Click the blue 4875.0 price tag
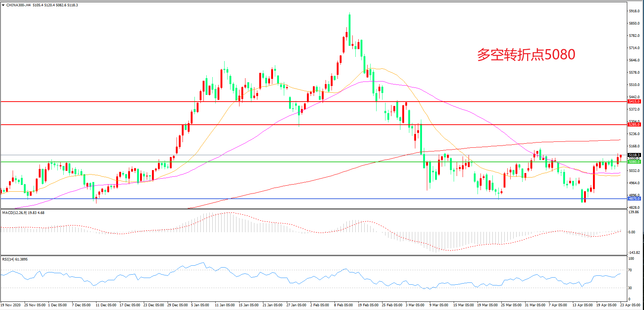This screenshot has width=644, height=310. point(634,199)
